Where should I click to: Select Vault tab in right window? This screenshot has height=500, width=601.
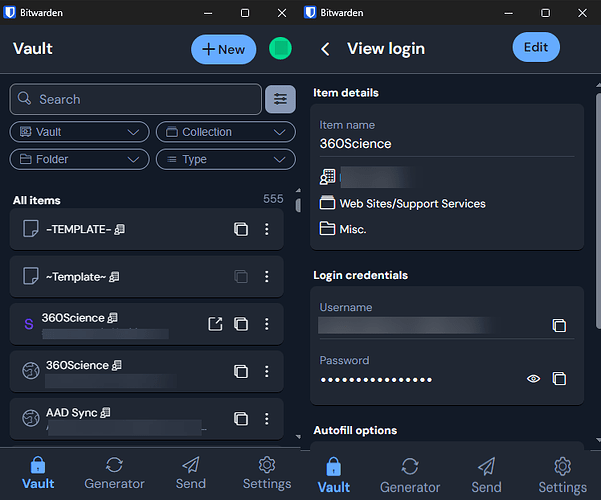point(333,476)
